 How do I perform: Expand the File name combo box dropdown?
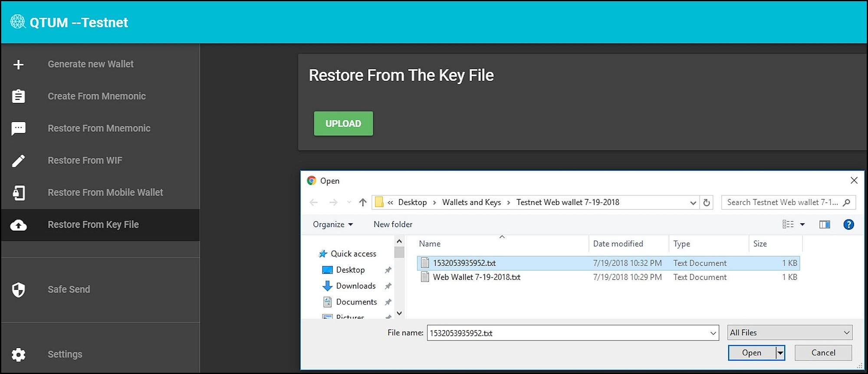pos(713,333)
